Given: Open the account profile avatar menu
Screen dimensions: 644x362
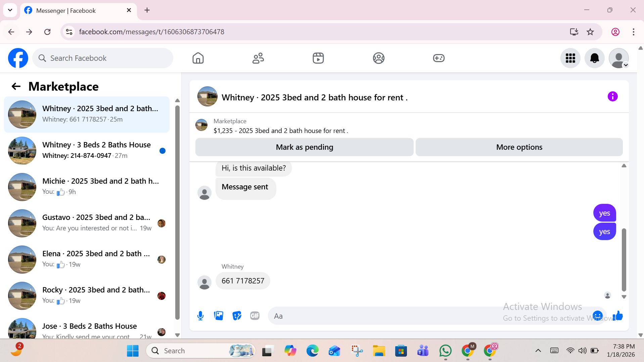Looking at the screenshot, I should pos(619,58).
